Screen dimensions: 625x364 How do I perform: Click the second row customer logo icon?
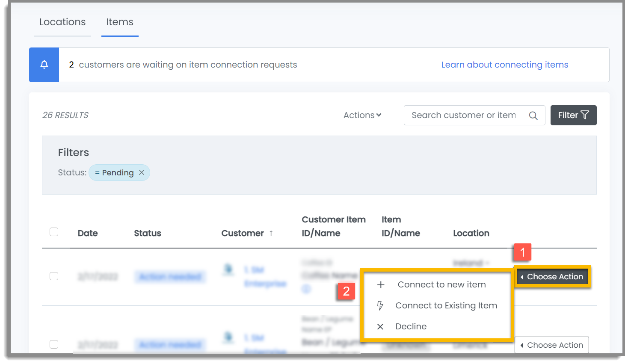[x=228, y=337]
